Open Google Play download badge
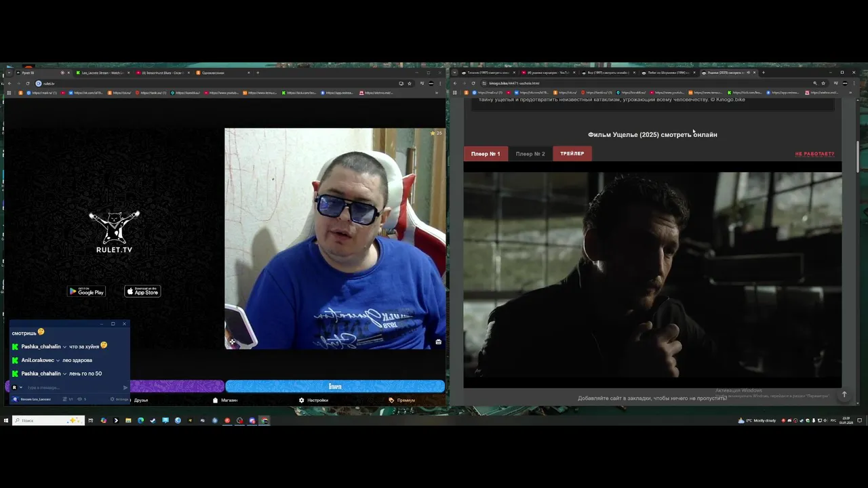The height and width of the screenshot is (488, 868). pos(86,291)
